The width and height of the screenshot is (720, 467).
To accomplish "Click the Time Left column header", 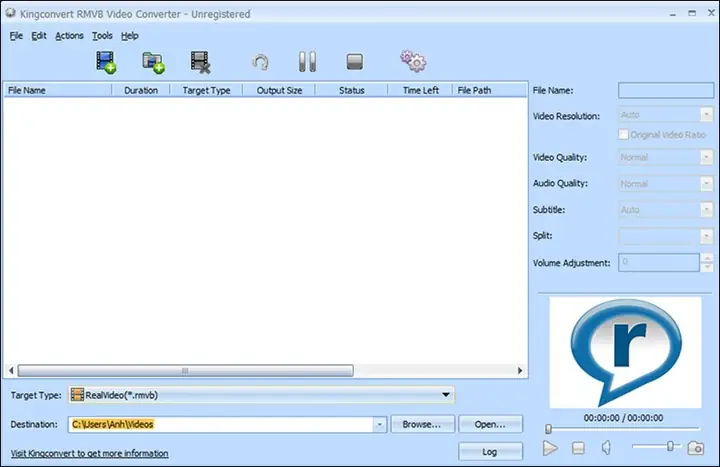I will tap(420, 90).
